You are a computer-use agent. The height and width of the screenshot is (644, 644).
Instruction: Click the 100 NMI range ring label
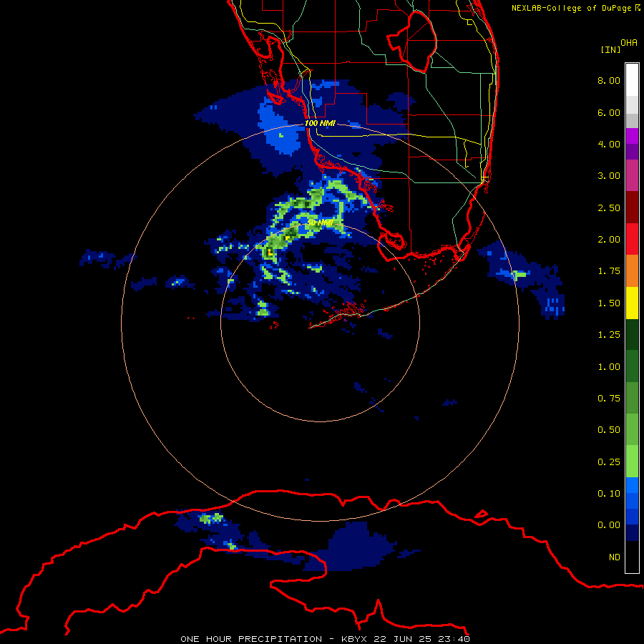coord(320,123)
